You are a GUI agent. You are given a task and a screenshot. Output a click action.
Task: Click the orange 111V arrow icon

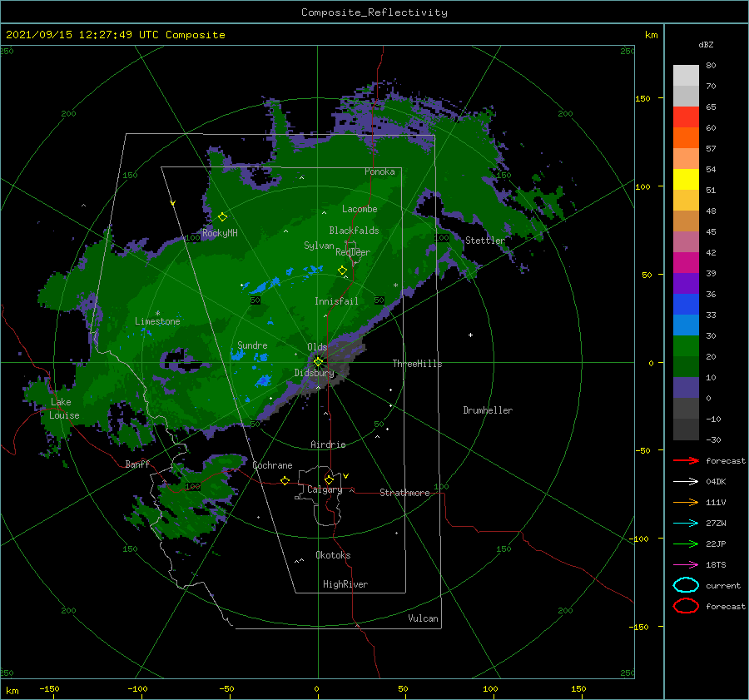pos(686,502)
